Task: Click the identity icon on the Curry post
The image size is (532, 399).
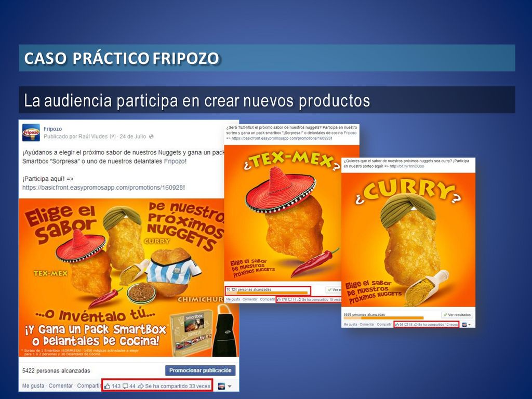Action: [464, 325]
